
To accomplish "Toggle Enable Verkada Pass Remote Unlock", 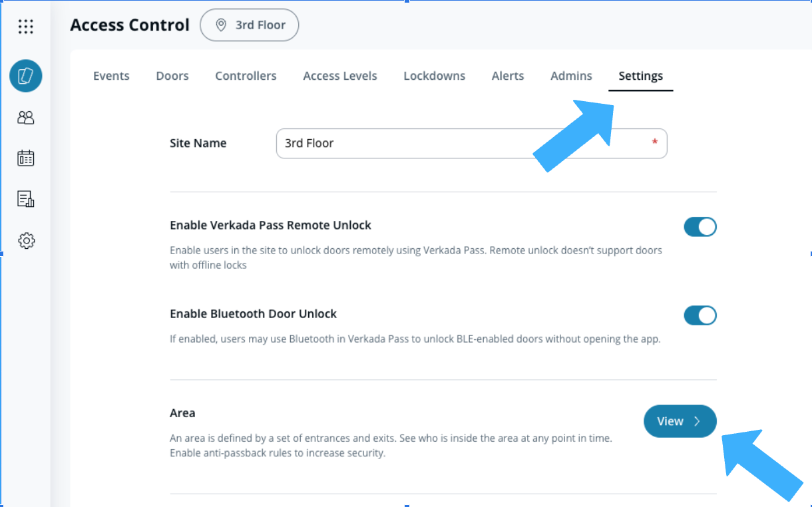I will click(x=700, y=227).
